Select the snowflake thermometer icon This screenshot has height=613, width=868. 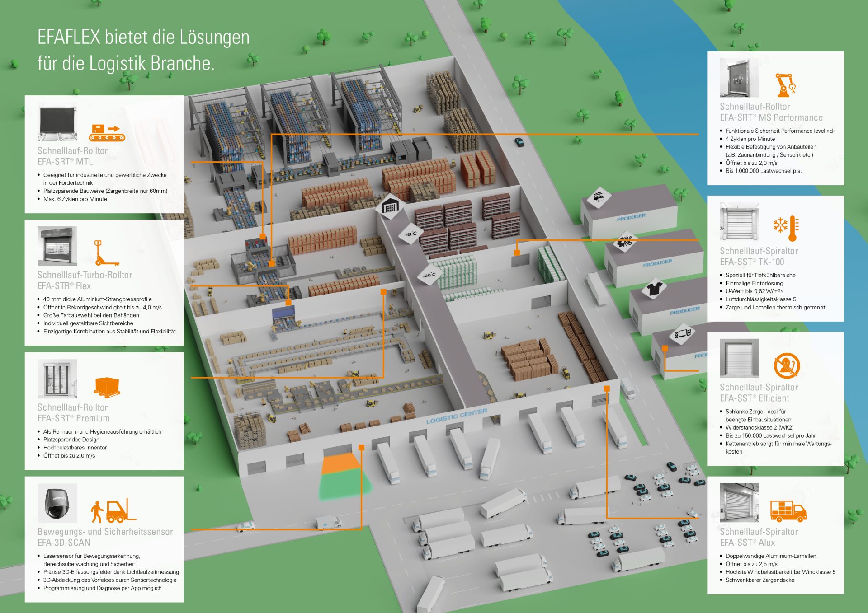(x=786, y=229)
